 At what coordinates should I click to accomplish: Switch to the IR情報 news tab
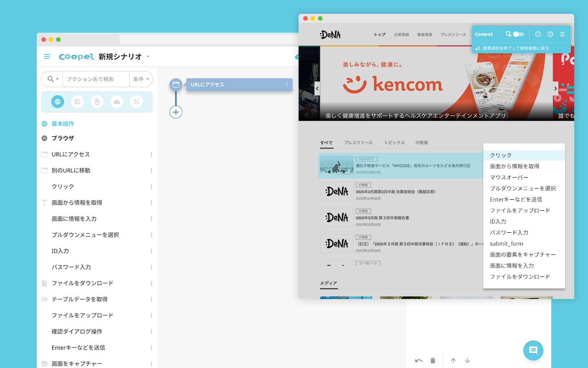pos(422,143)
